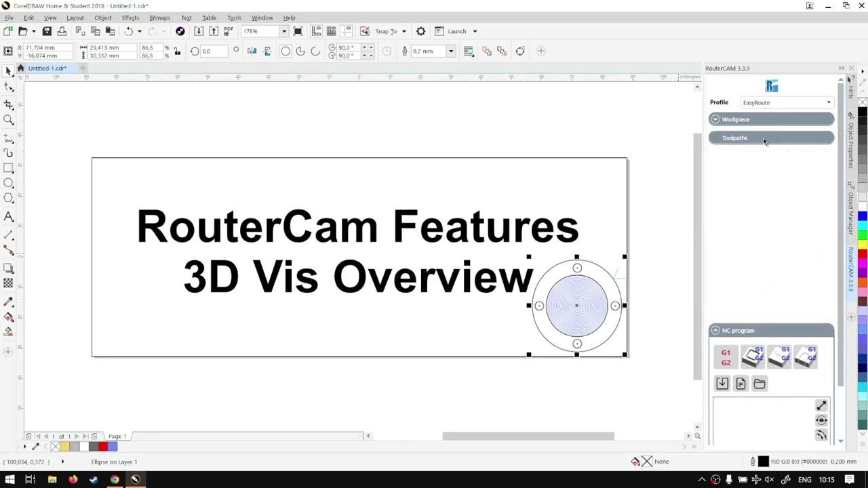Select the Ellipse tool in toolbox

(9, 183)
